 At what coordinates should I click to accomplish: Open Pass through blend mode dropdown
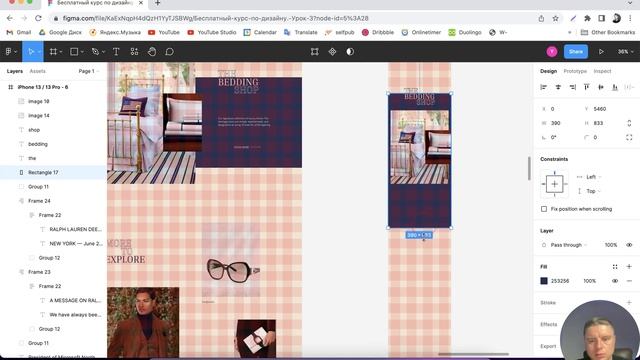pos(569,245)
